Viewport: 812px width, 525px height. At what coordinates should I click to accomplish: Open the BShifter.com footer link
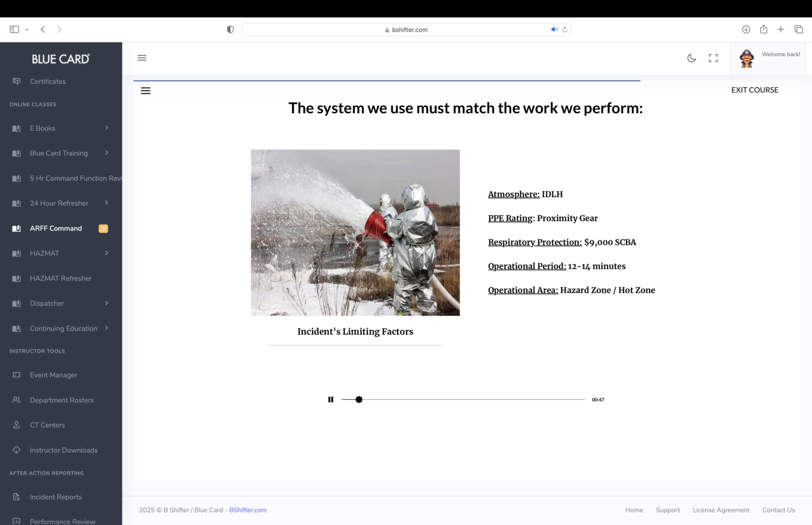point(247,510)
